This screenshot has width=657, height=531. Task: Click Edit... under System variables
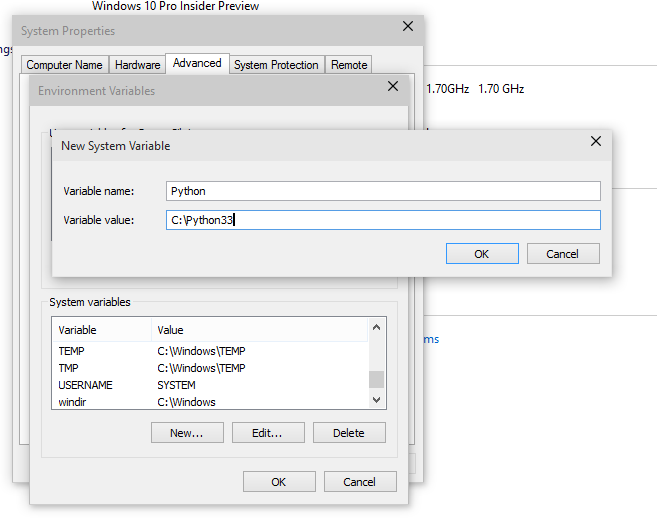pyautogui.click(x=268, y=433)
